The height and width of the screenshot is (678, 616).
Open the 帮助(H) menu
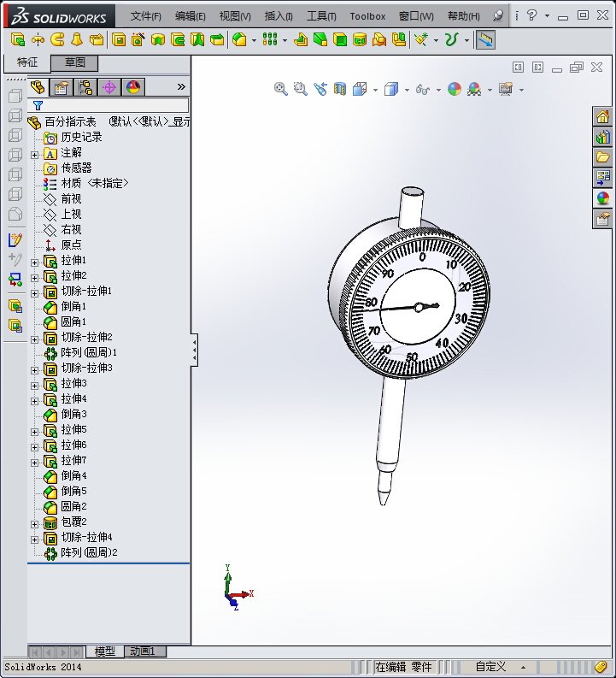tap(464, 16)
